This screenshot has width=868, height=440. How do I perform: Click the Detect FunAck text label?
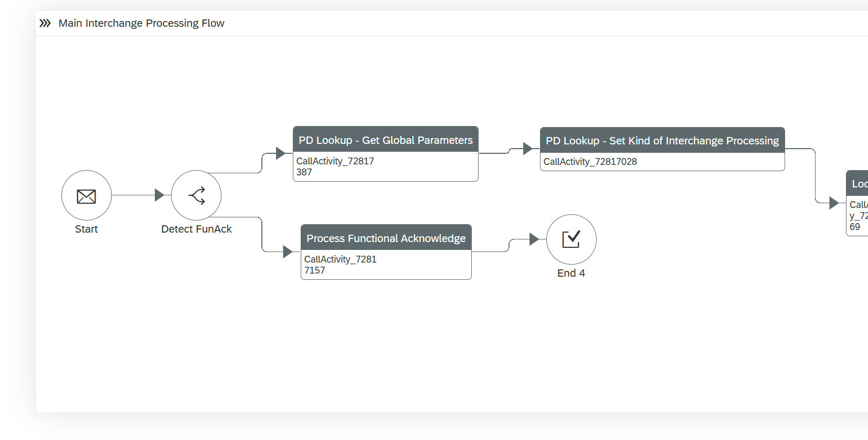(x=196, y=229)
